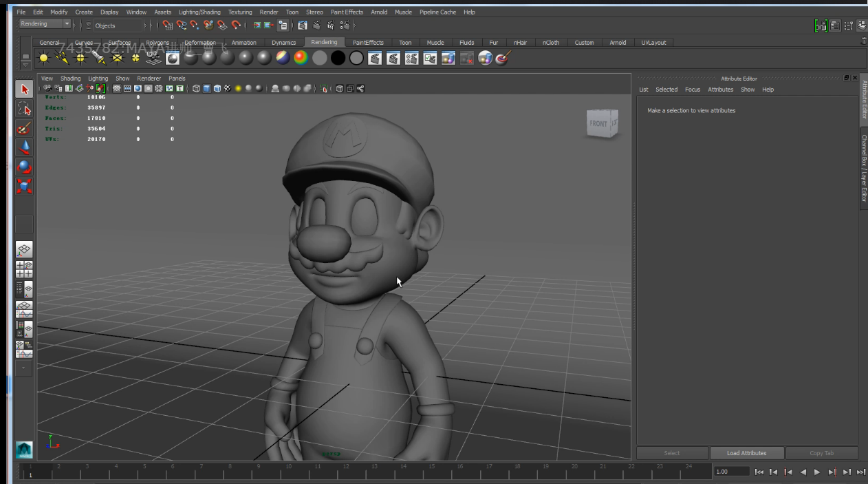Open the Channel Box / Layer Editor tab

[864, 169]
